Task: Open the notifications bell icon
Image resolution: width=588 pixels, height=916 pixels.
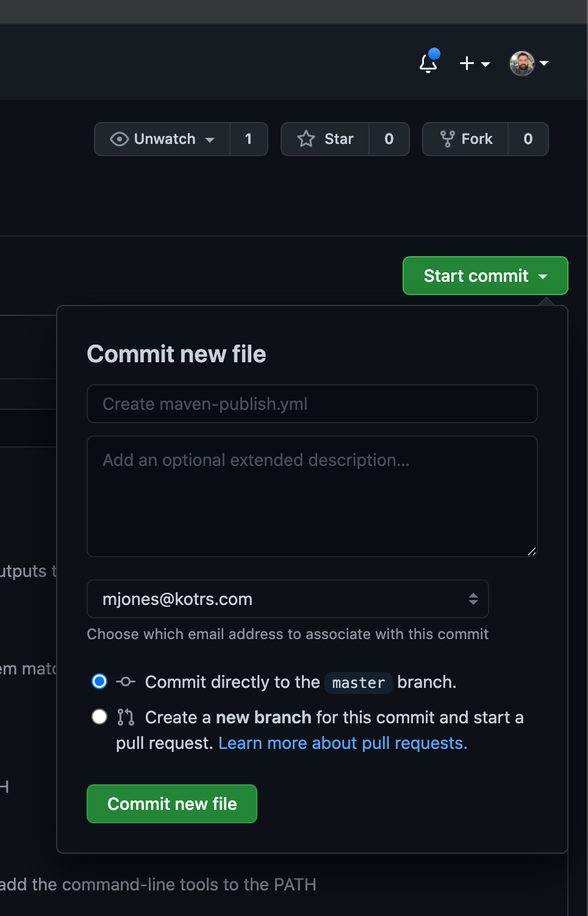Action: click(428, 63)
